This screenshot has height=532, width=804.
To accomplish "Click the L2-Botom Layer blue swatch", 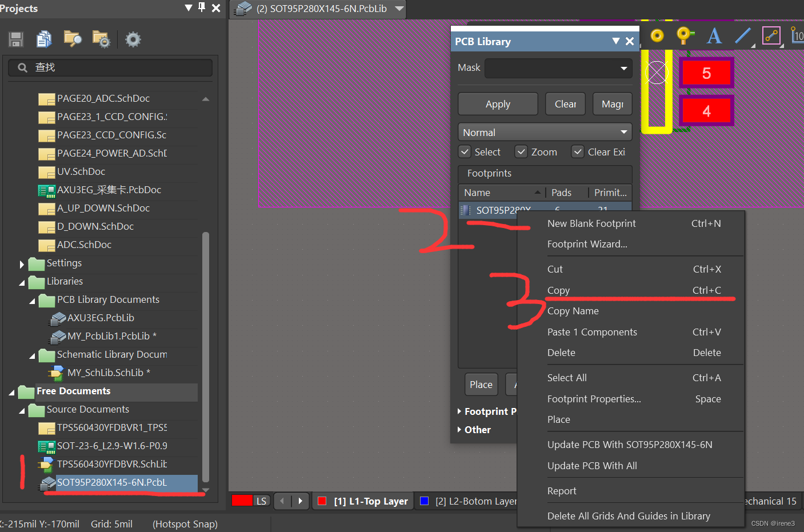I will [424, 501].
